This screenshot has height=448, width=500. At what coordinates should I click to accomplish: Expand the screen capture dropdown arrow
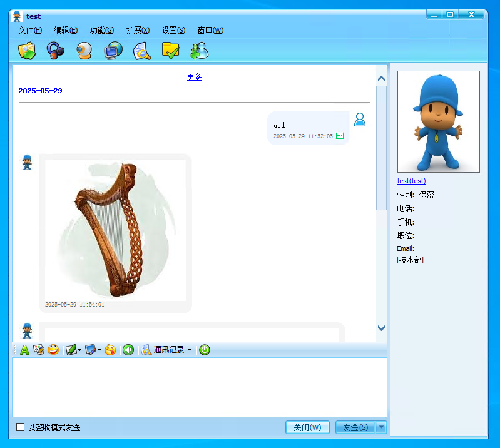(x=99, y=350)
